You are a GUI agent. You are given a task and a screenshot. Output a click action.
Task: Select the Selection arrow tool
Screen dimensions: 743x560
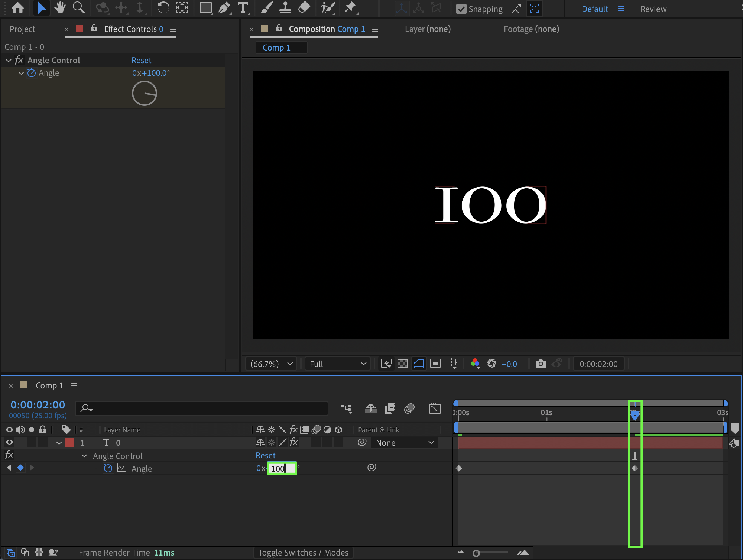[42, 8]
